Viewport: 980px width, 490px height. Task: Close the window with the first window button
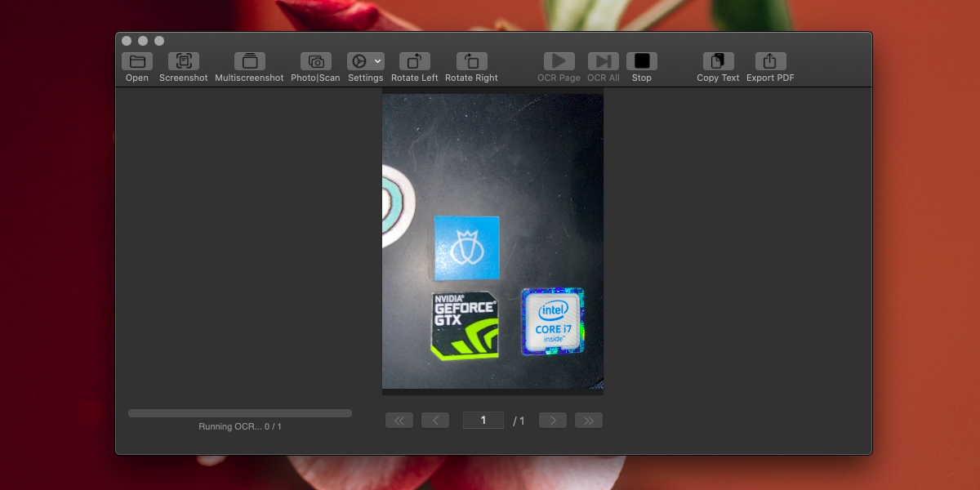(x=127, y=41)
